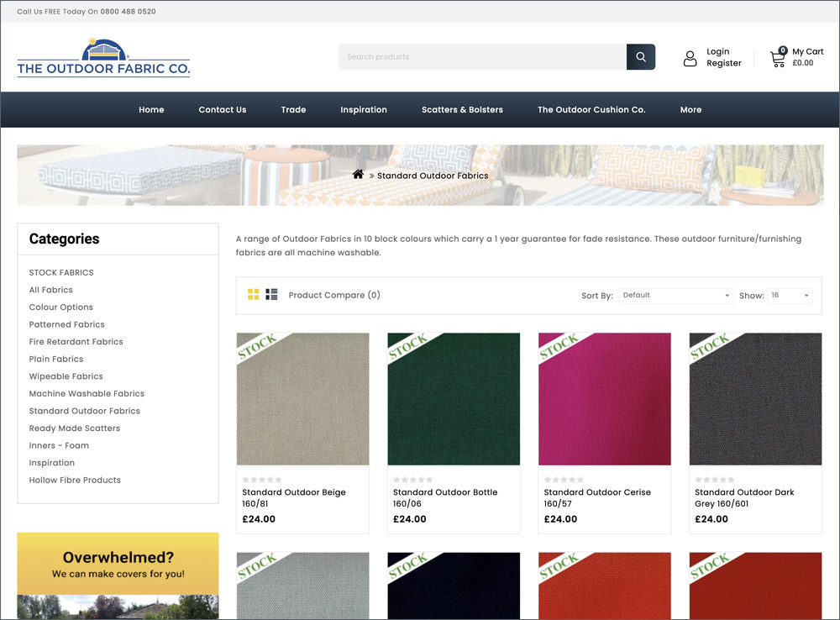
Task: Select the Cerise pink fabric swatch
Action: 604,399
